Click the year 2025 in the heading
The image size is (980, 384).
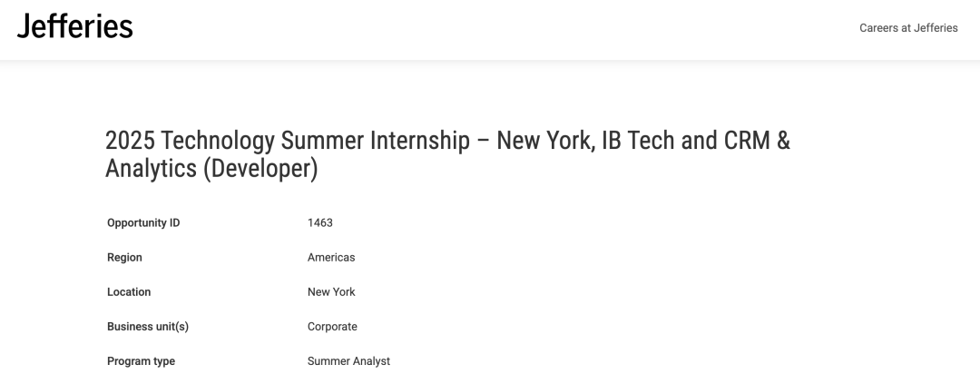[130, 141]
